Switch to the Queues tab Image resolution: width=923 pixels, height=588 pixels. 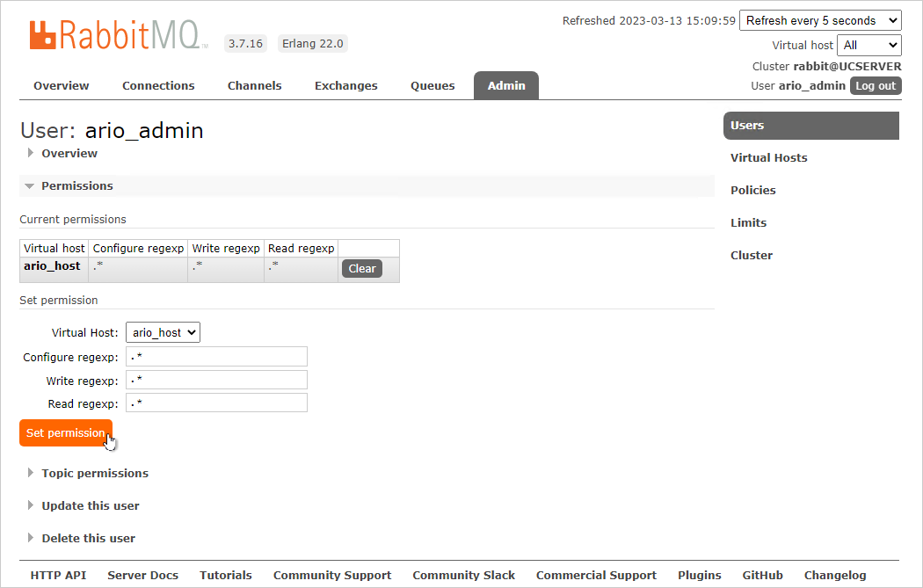432,85
